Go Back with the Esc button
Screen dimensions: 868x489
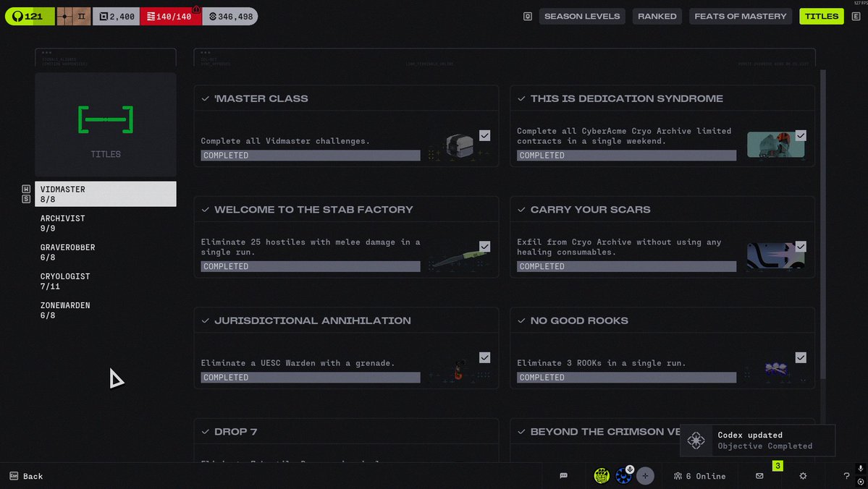(x=26, y=476)
